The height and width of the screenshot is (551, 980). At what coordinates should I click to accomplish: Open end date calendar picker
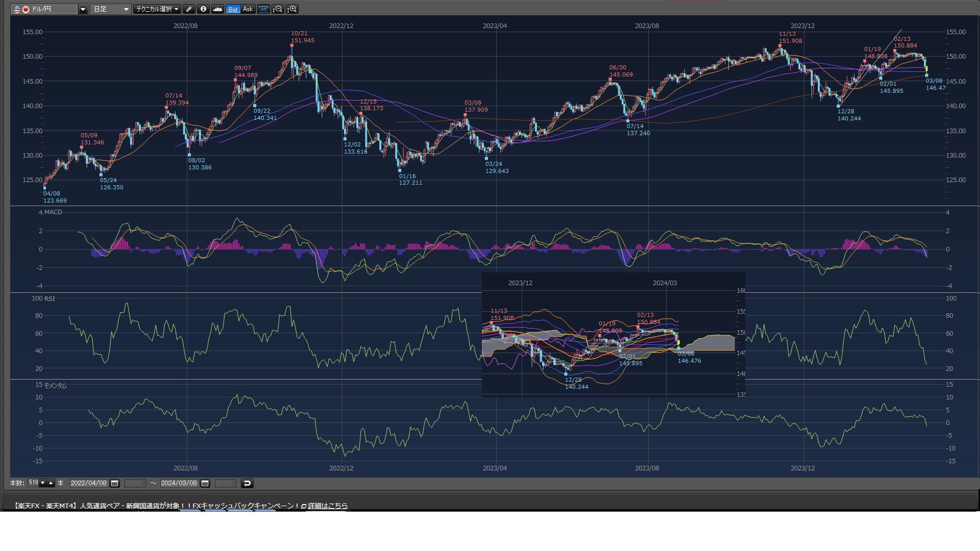[x=205, y=483]
